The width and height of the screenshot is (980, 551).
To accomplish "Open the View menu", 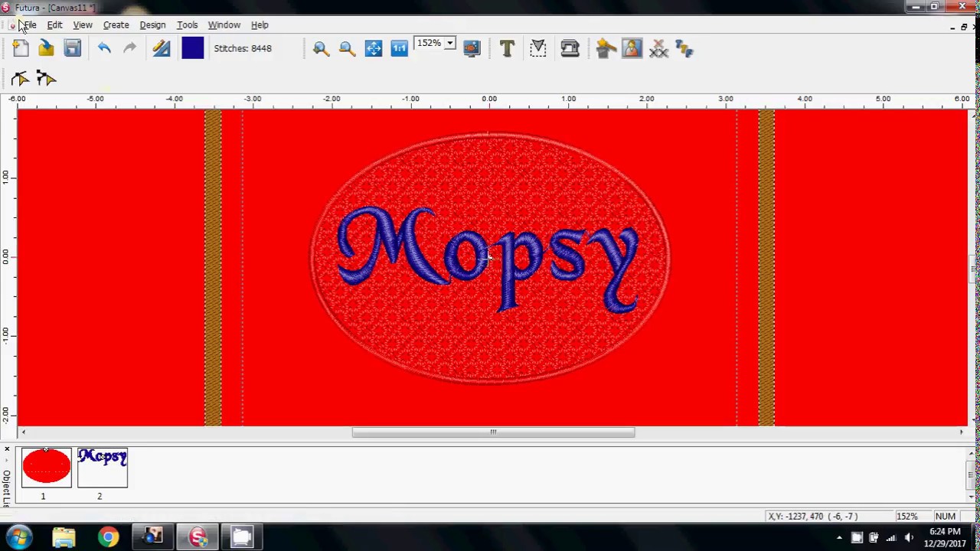I will pyautogui.click(x=82, y=24).
